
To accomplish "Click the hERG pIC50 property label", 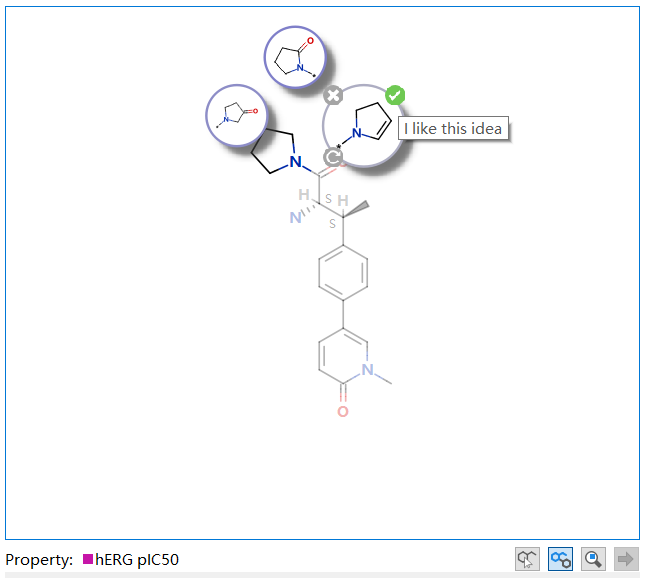I will [137, 560].
